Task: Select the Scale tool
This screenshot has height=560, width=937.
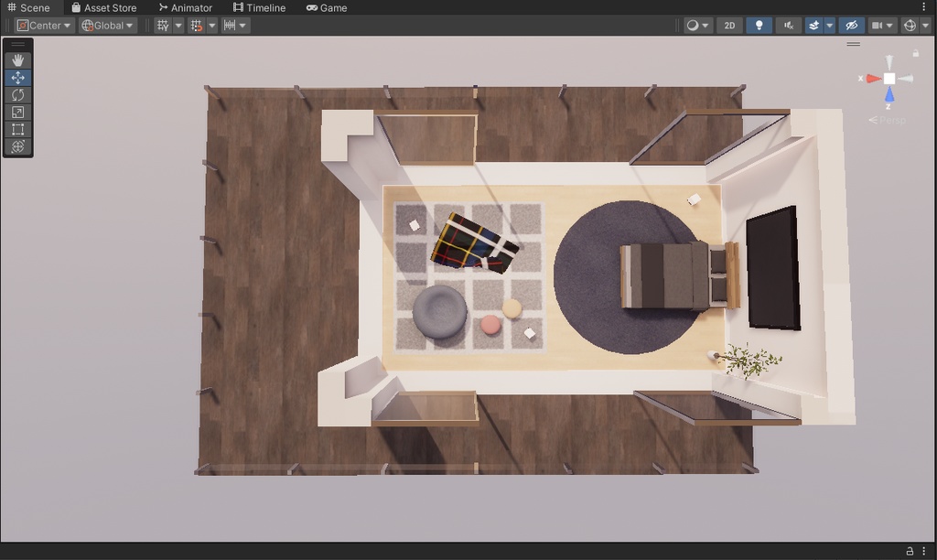Action: pos(18,113)
